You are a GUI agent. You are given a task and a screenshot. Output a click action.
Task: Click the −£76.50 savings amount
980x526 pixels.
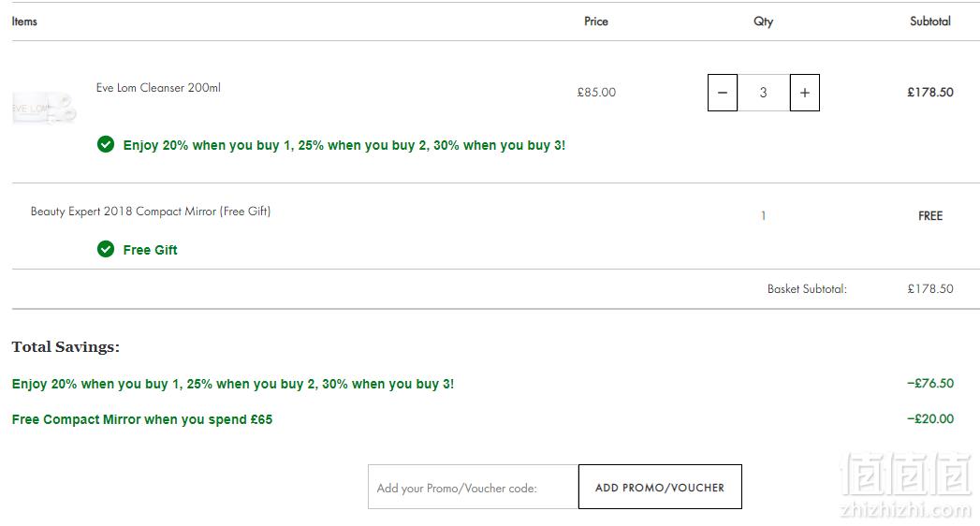[x=930, y=384]
